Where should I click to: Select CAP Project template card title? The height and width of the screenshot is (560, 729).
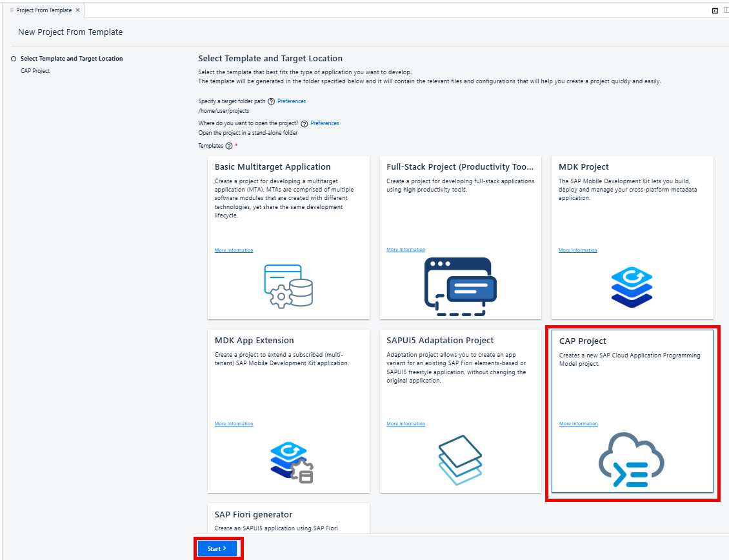(x=583, y=341)
